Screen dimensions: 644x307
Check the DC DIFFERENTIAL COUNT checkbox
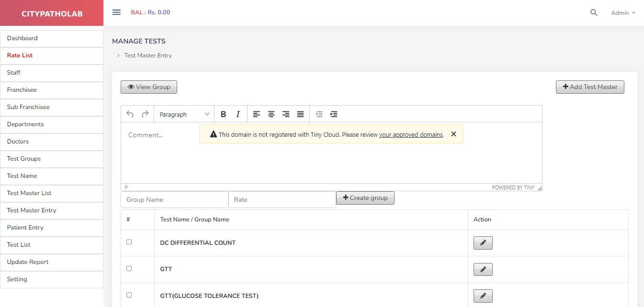129,242
